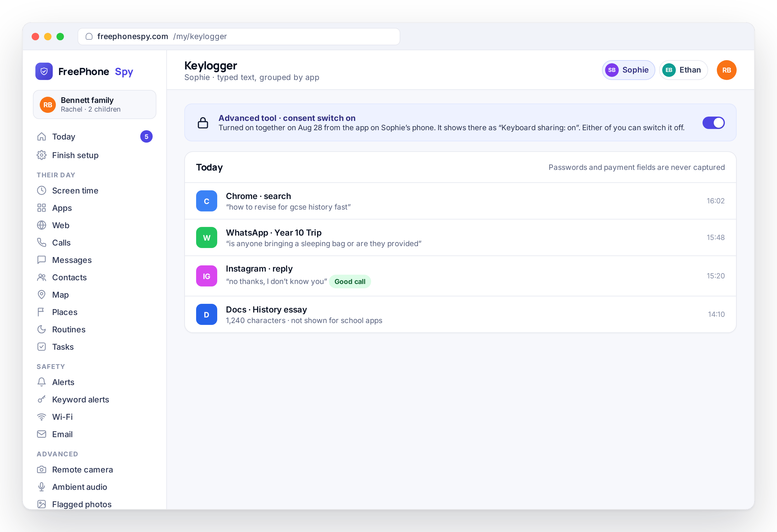
Task: Open the WhatsApp Year 10 Trip entry
Action: click(x=460, y=238)
